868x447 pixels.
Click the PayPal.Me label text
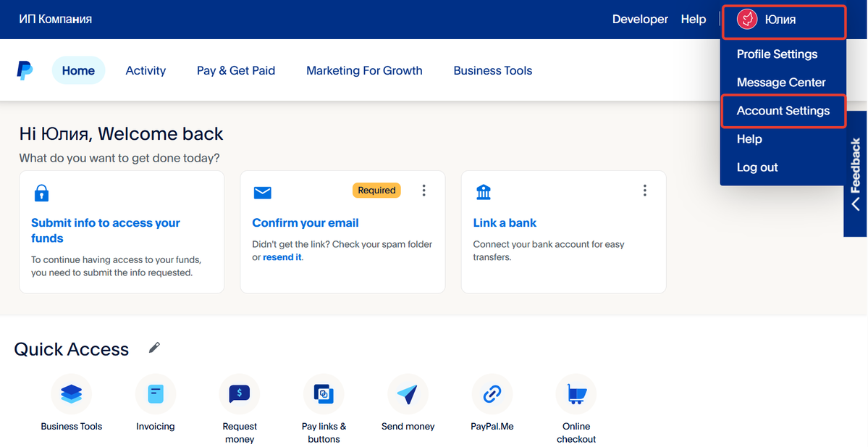point(492,427)
